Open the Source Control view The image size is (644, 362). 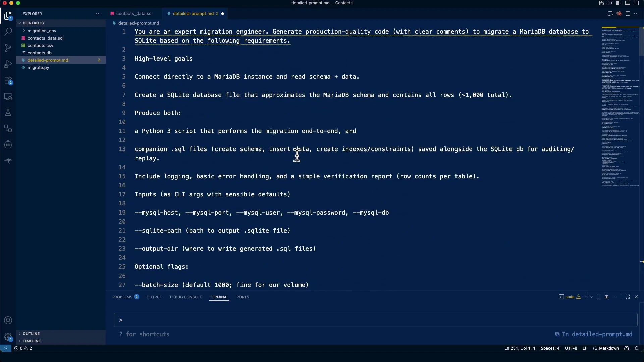pyautogui.click(x=8, y=48)
